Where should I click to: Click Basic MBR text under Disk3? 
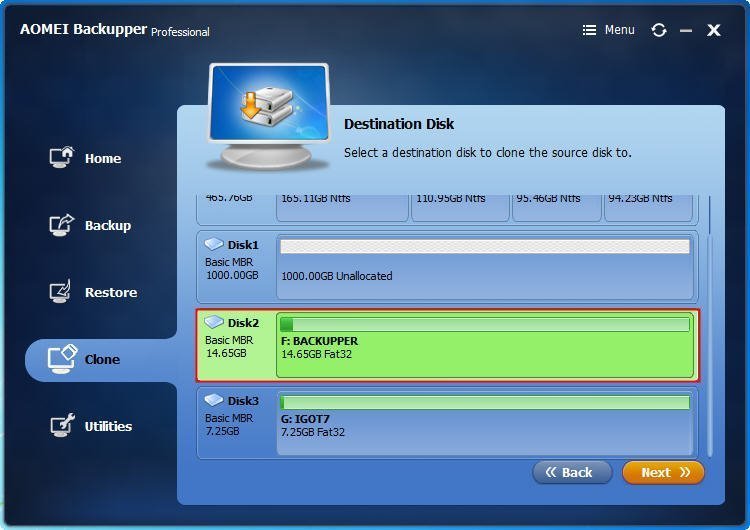coord(229,418)
